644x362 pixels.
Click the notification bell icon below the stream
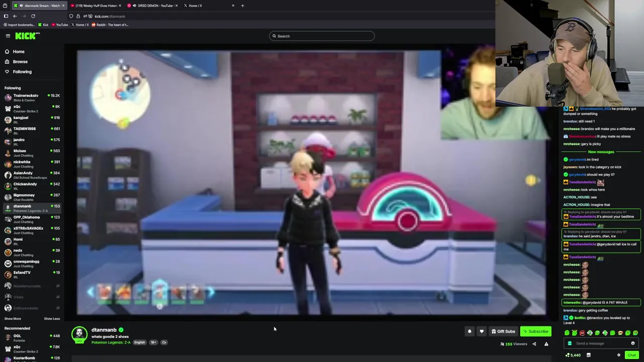click(469, 331)
